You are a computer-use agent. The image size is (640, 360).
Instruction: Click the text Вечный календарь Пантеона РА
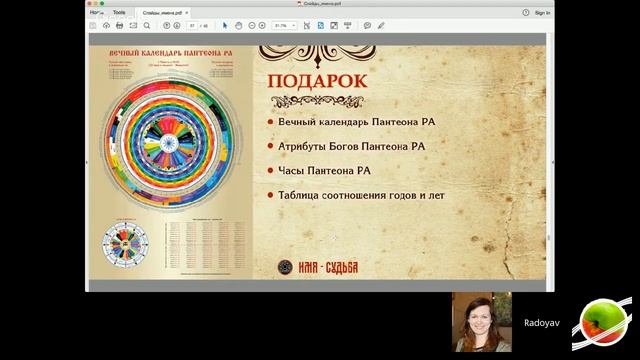357,122
